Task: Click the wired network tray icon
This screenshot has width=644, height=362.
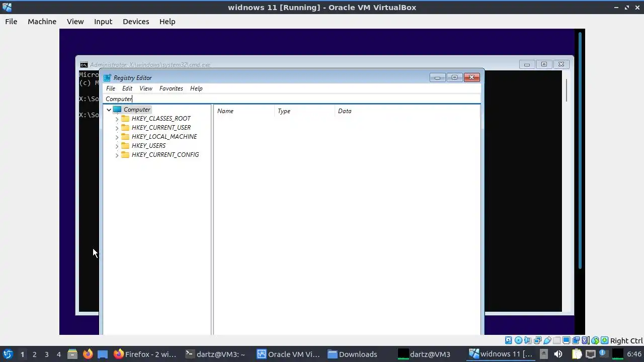Action: [x=591, y=354]
